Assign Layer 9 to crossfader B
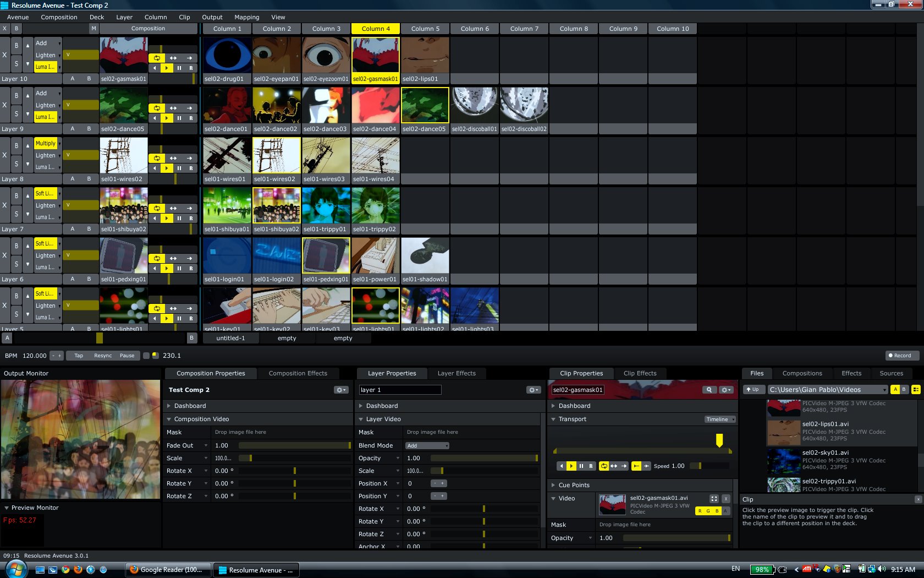 pos(89,129)
